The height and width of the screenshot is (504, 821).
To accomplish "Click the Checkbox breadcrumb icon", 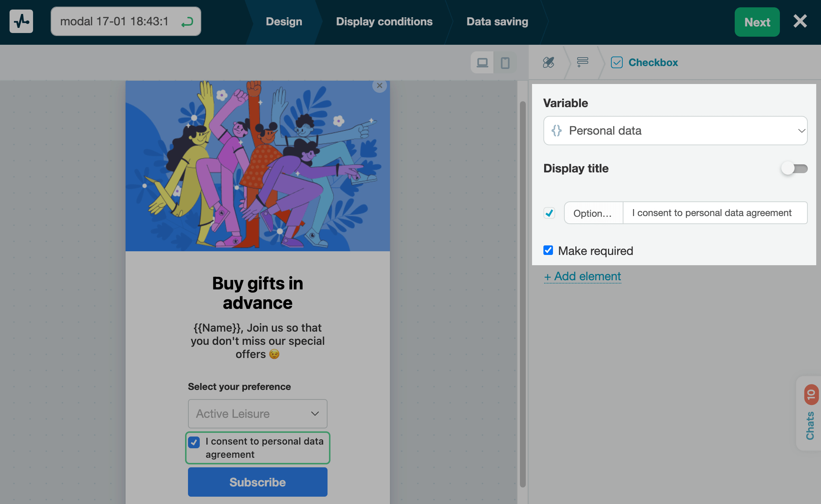I will coord(617,62).
